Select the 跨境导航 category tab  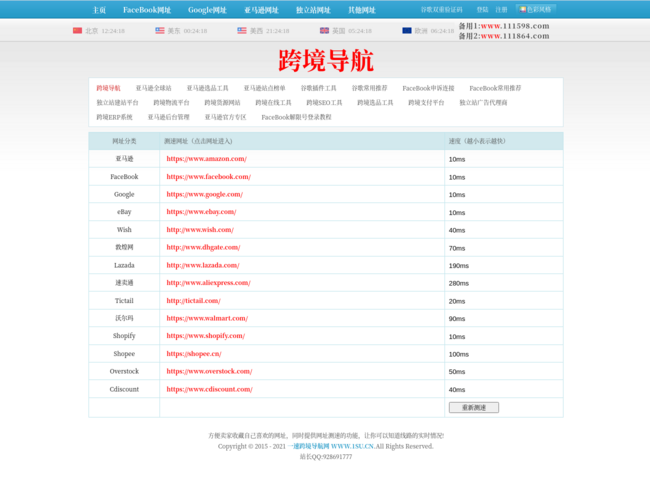click(x=108, y=88)
